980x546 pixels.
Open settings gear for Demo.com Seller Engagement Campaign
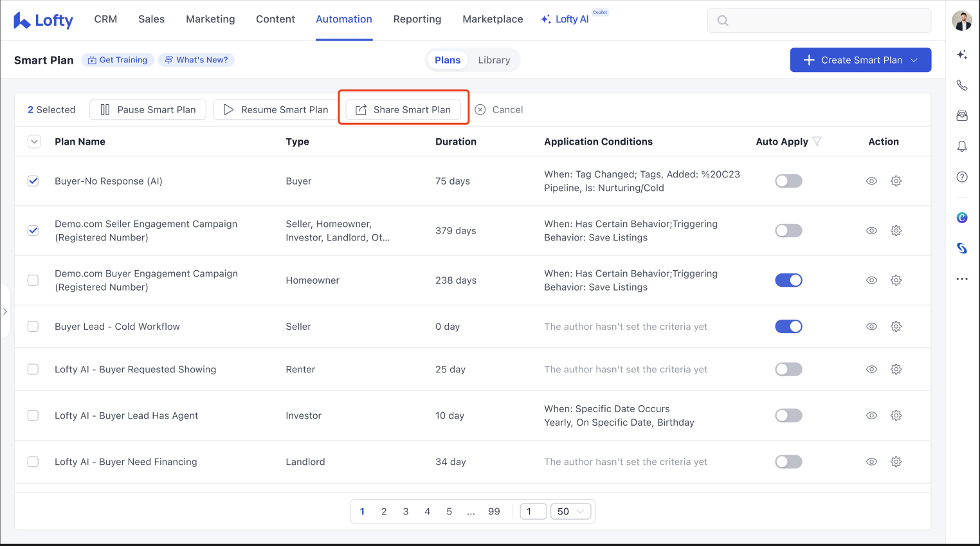[896, 231]
